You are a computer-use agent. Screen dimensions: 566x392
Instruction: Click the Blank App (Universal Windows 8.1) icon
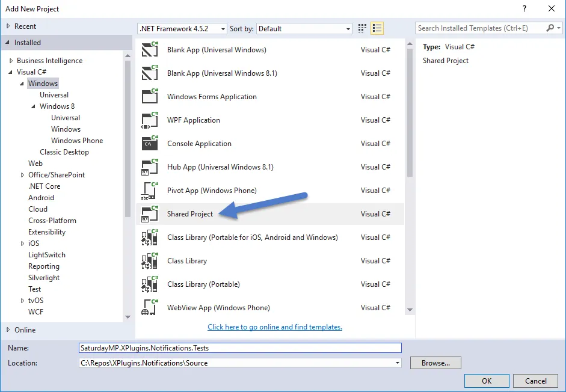click(x=150, y=73)
